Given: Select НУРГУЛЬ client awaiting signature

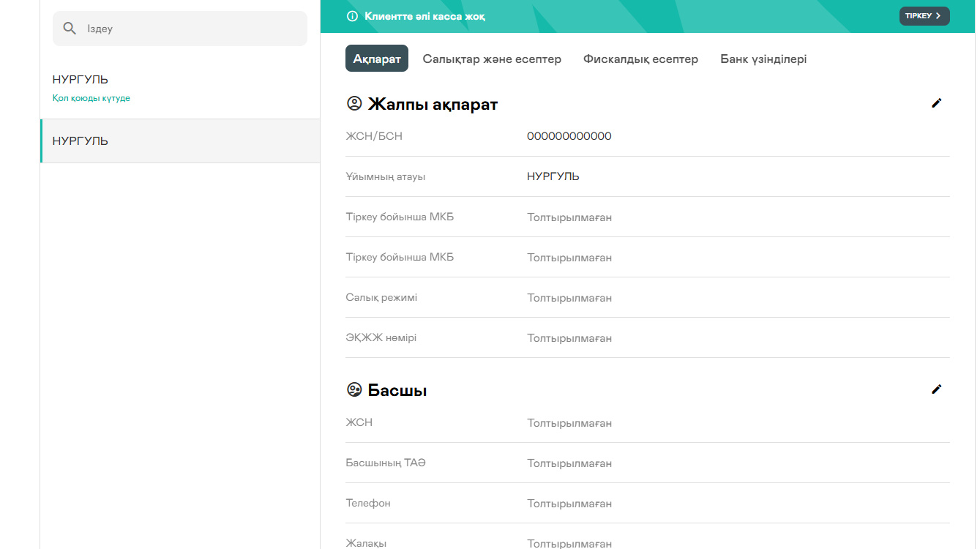Looking at the screenshot, I should pyautogui.click(x=180, y=88).
